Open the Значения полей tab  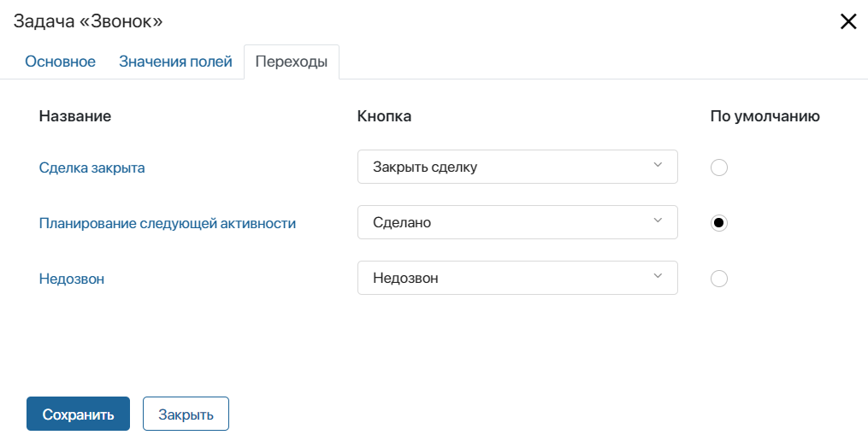pyautogui.click(x=175, y=62)
